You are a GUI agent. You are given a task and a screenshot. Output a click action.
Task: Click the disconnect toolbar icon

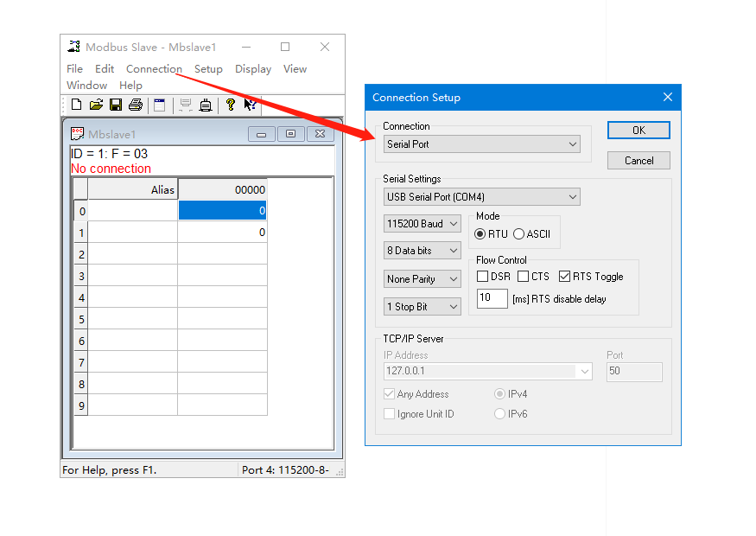[206, 105]
